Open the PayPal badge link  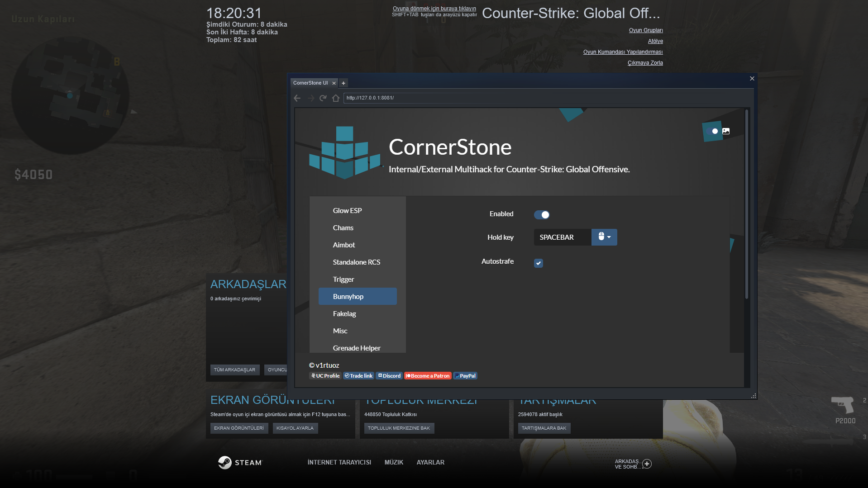pos(465,376)
